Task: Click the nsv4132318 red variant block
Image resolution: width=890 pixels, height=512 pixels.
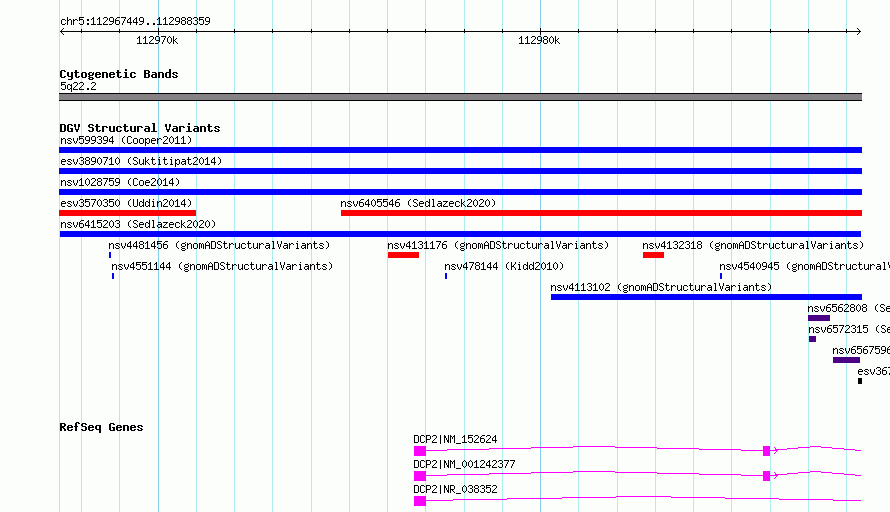Action: pos(653,255)
